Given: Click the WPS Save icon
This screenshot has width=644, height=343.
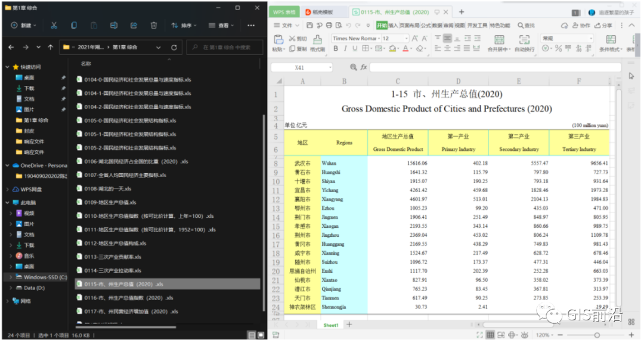Looking at the screenshot, I should (309, 25).
